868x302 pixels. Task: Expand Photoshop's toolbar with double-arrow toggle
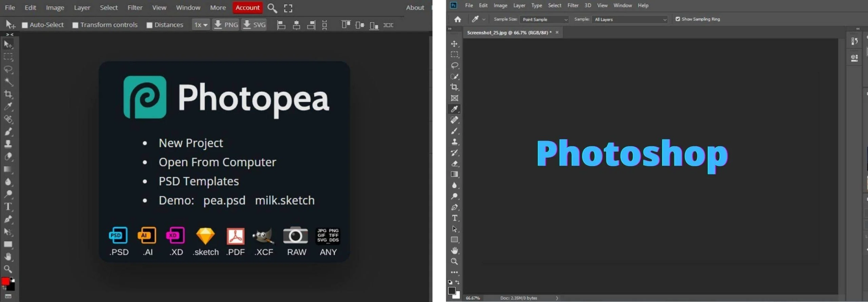[x=450, y=29]
